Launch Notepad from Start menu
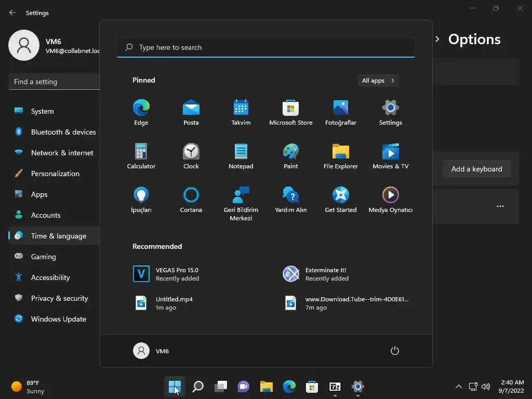The image size is (532, 399). click(x=241, y=156)
